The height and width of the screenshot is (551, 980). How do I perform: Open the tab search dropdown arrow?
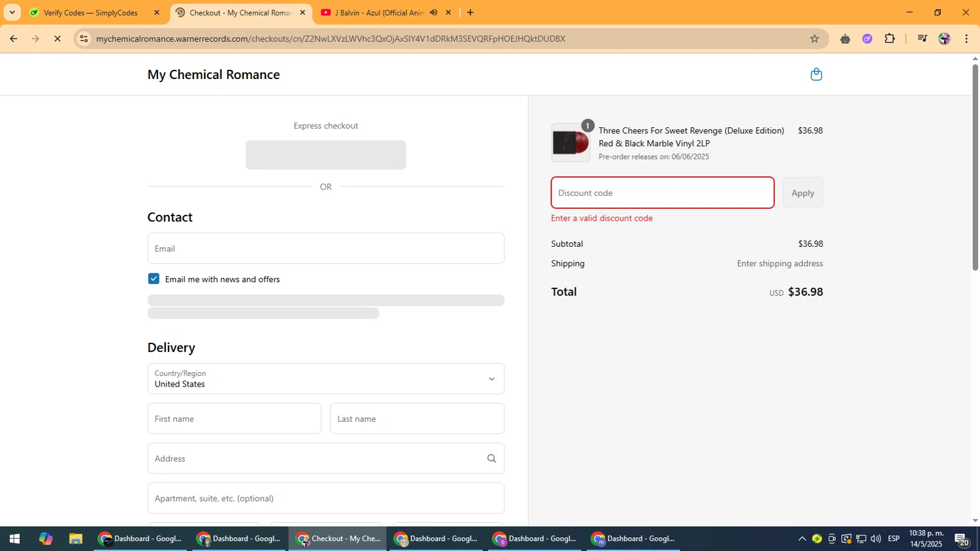[x=12, y=12]
